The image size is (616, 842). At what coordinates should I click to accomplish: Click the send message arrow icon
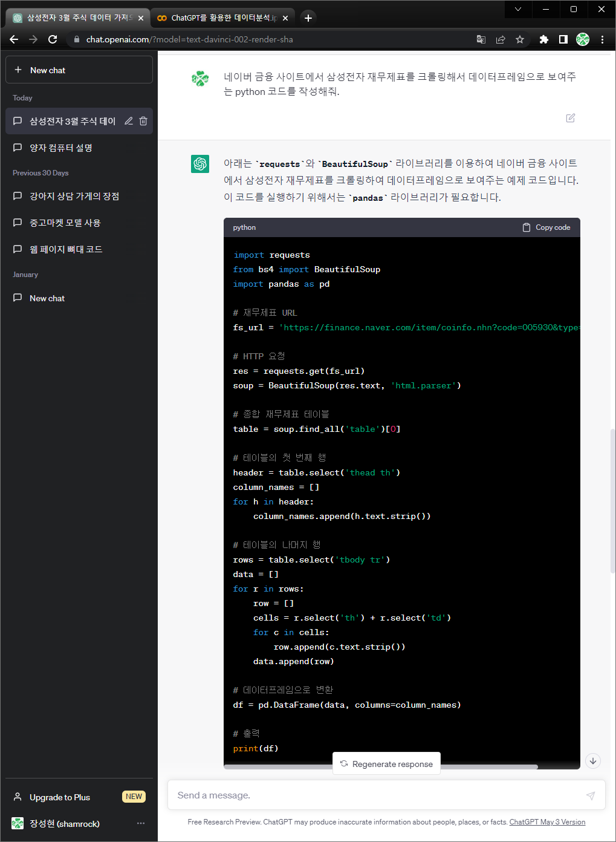(x=591, y=795)
